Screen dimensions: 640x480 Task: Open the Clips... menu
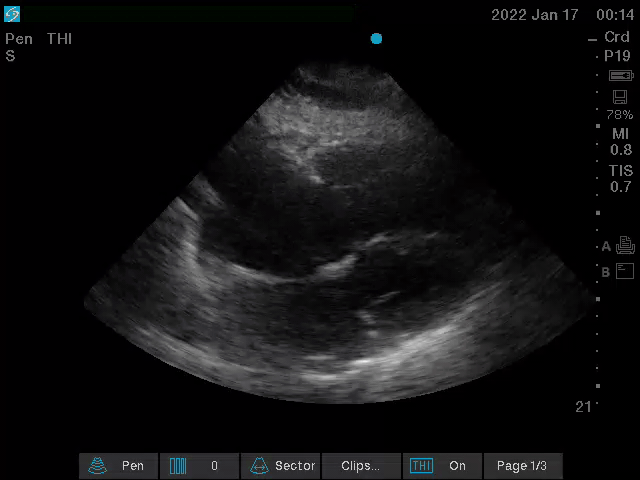coord(360,466)
